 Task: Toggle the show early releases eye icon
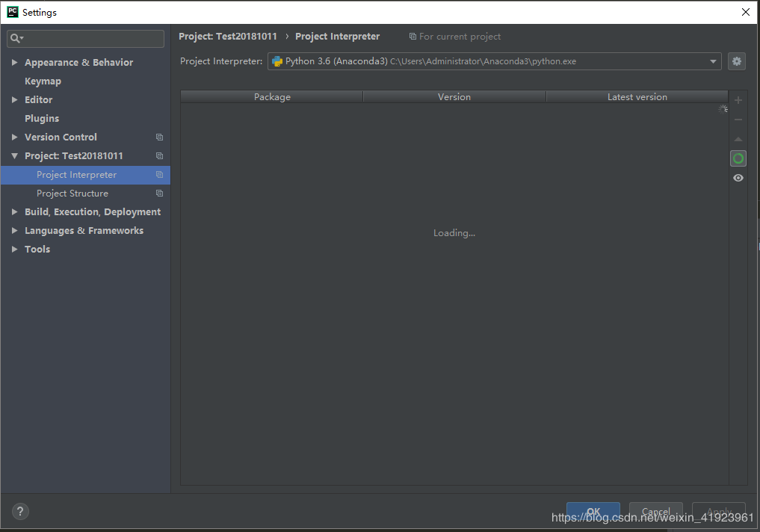tap(738, 178)
